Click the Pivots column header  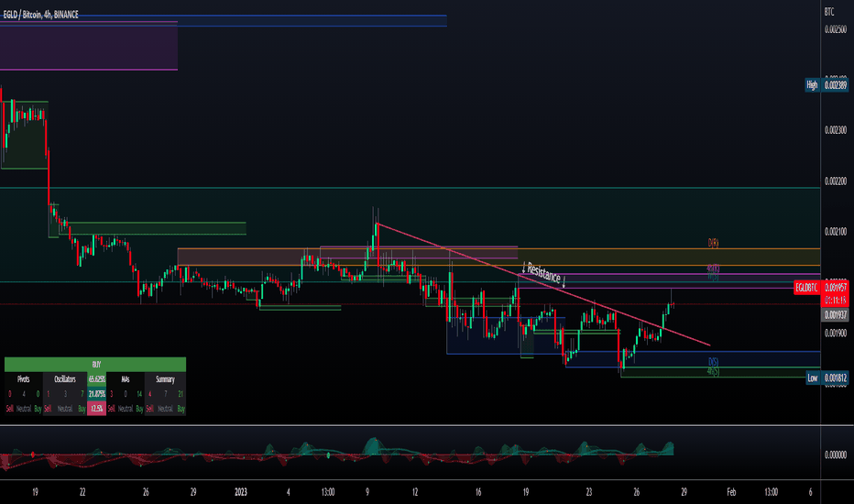tap(23, 379)
